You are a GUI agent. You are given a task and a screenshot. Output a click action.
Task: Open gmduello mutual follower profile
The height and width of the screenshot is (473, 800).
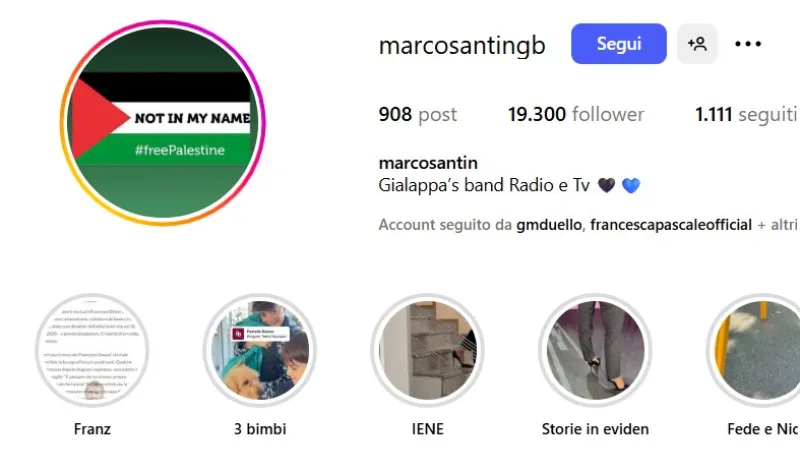pyautogui.click(x=548, y=225)
